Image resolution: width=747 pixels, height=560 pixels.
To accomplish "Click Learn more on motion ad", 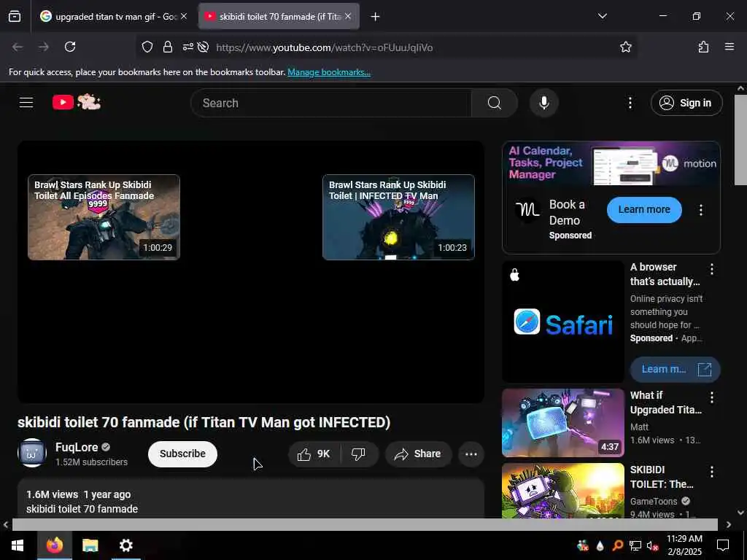I will 644,210.
